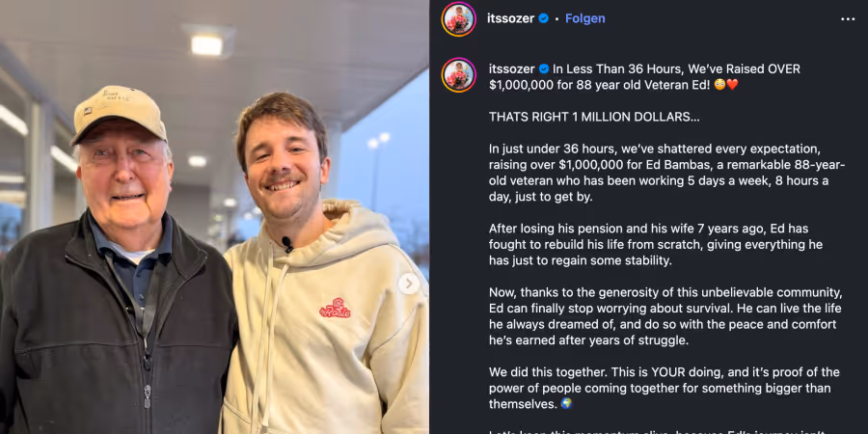Follow itssozer with the Folgen button
Screen dimensions: 868x434
(x=585, y=18)
